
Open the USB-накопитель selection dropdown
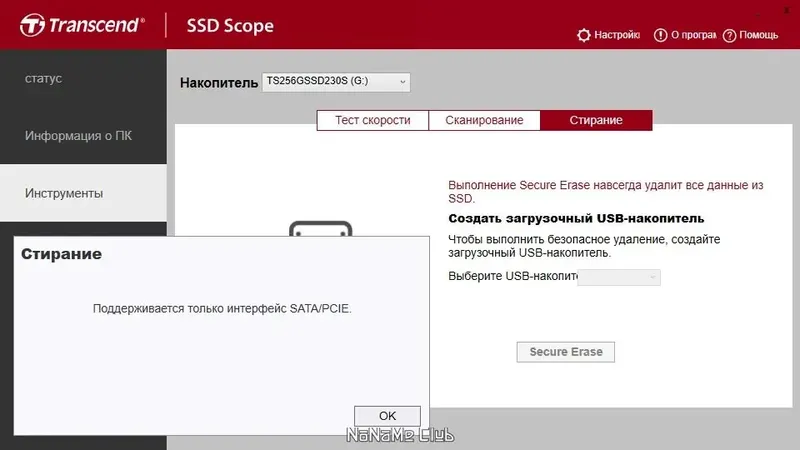pos(619,277)
